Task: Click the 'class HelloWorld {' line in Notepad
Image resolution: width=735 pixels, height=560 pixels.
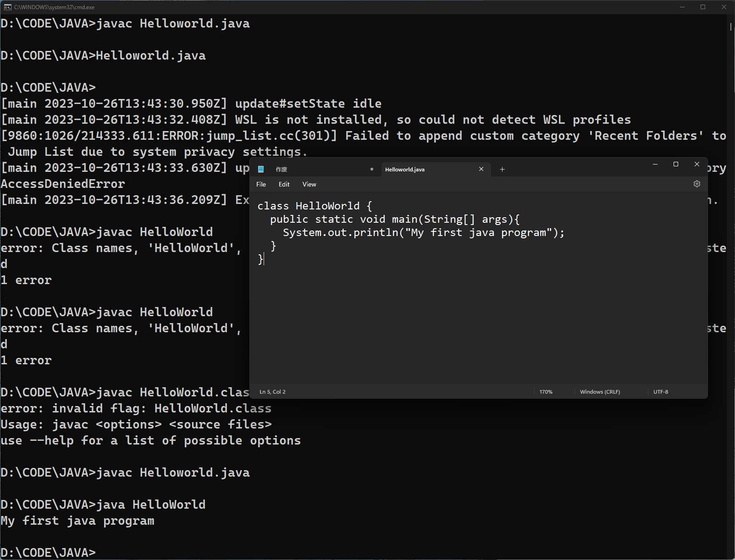Action: [x=315, y=206]
